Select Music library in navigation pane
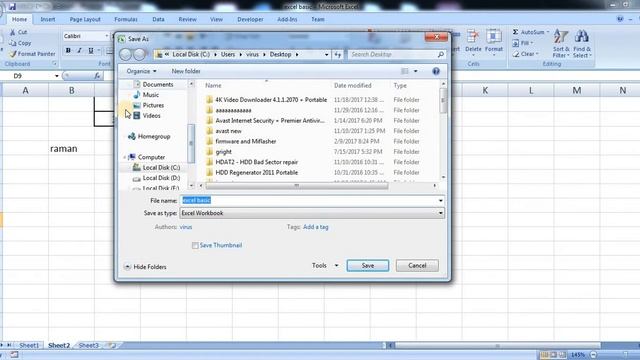The image size is (640, 360). pyautogui.click(x=146, y=95)
